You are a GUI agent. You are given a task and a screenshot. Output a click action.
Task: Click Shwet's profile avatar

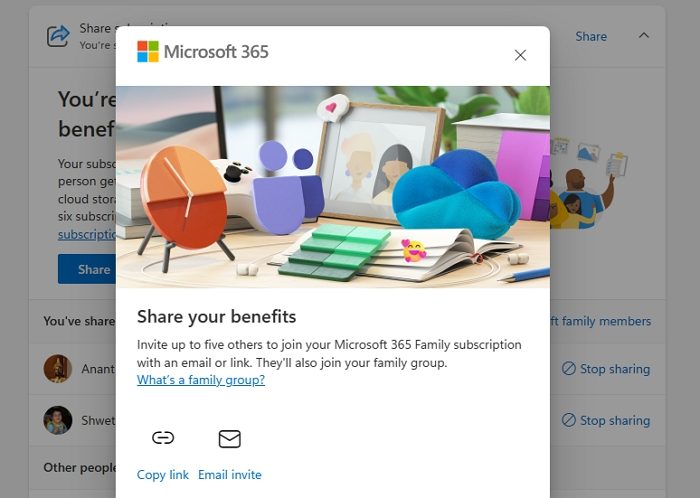(58, 420)
